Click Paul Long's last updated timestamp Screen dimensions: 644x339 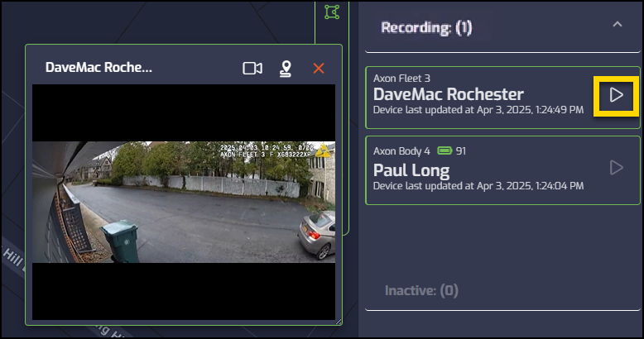click(x=478, y=187)
